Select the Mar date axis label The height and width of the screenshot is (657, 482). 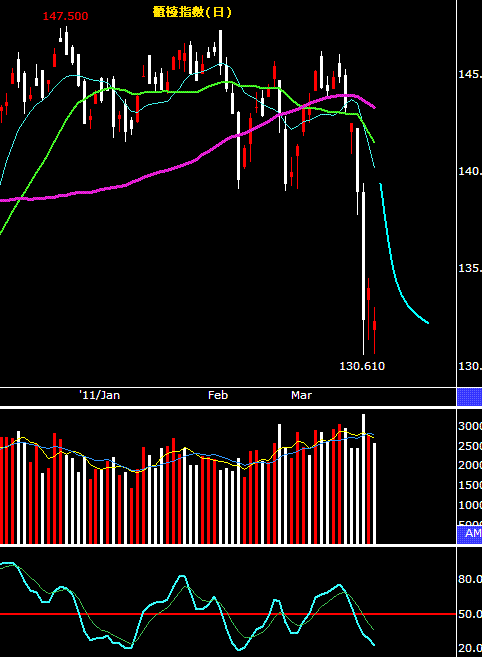(x=301, y=395)
